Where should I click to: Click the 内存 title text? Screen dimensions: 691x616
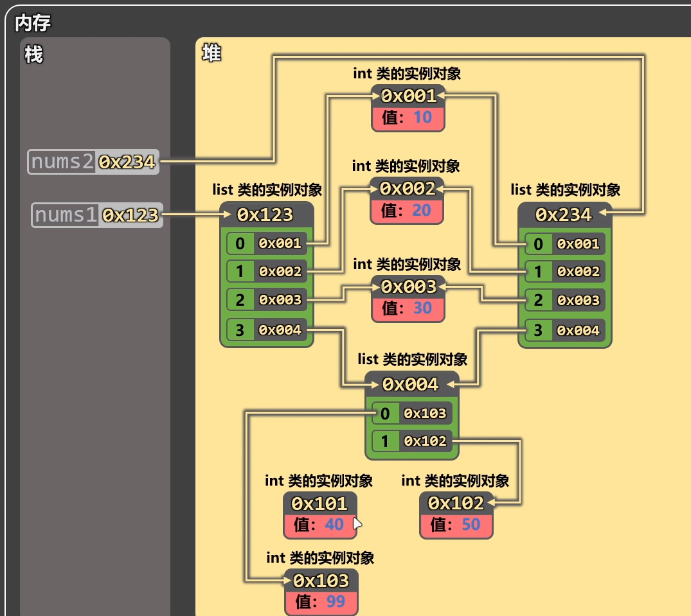coord(33,23)
